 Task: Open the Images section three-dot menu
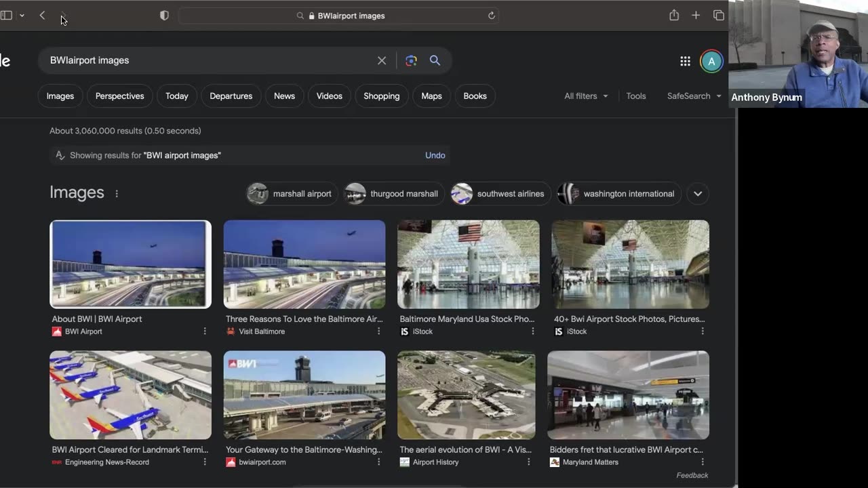point(117,193)
